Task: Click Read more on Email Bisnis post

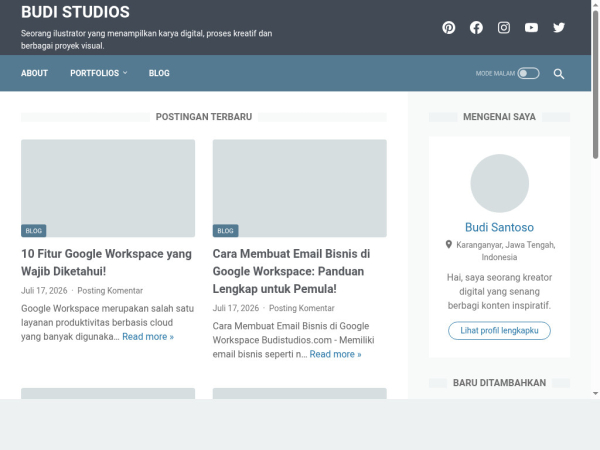Action: click(x=335, y=354)
